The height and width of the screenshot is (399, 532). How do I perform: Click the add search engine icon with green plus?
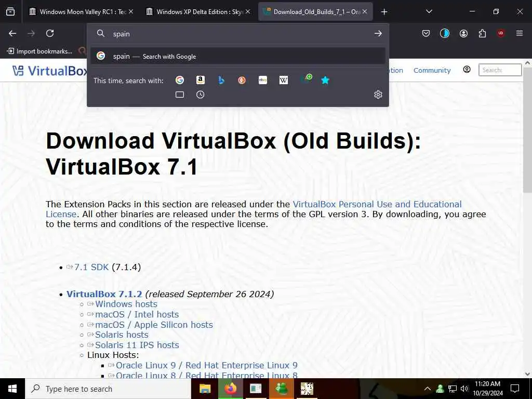pos(307,79)
